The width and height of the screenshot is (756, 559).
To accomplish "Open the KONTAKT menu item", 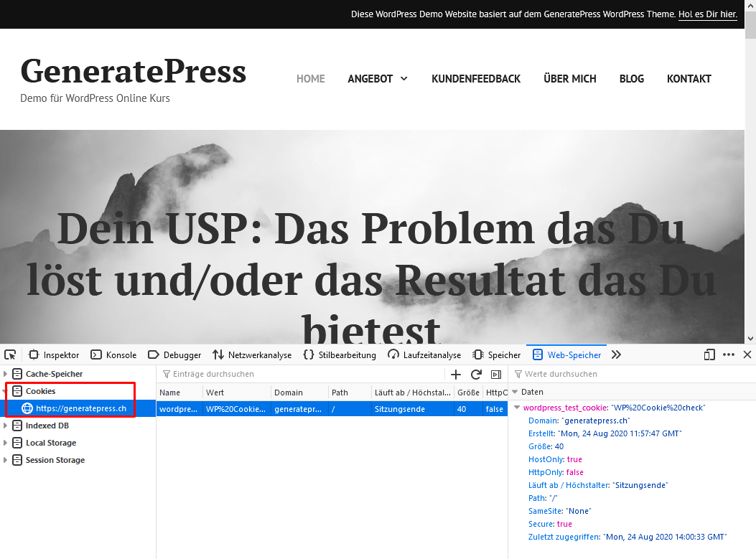I will [x=689, y=78].
